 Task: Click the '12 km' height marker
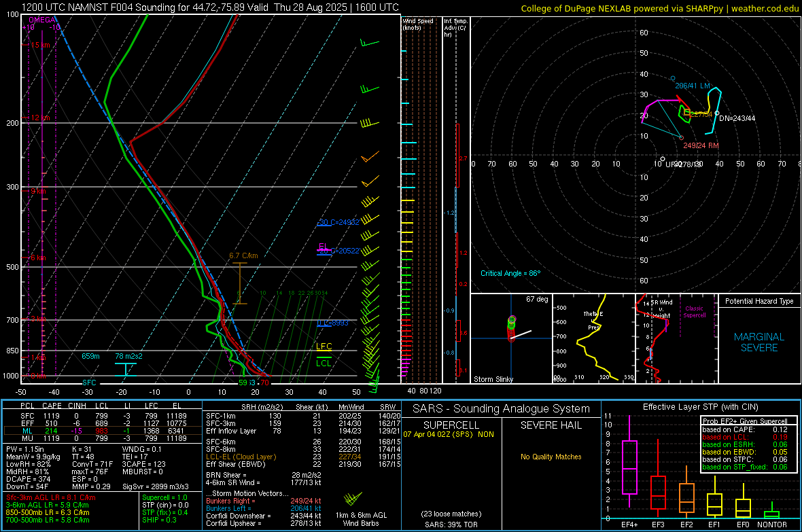coord(39,118)
